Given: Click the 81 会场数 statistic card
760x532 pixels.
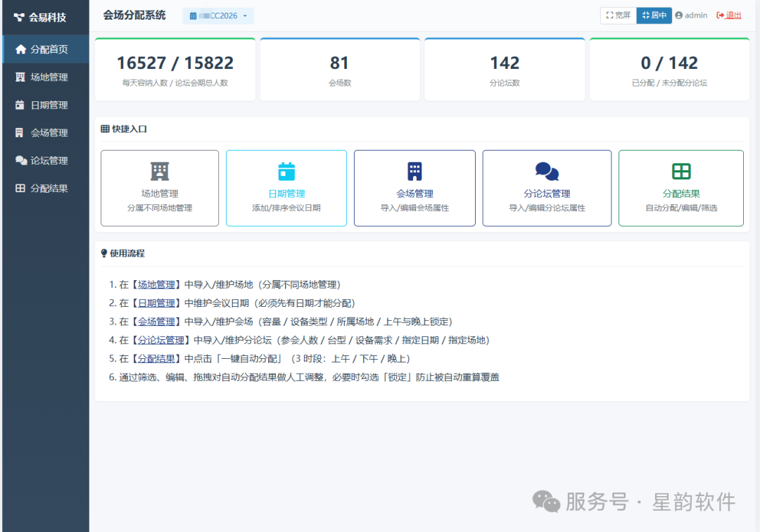Looking at the screenshot, I should (340, 70).
